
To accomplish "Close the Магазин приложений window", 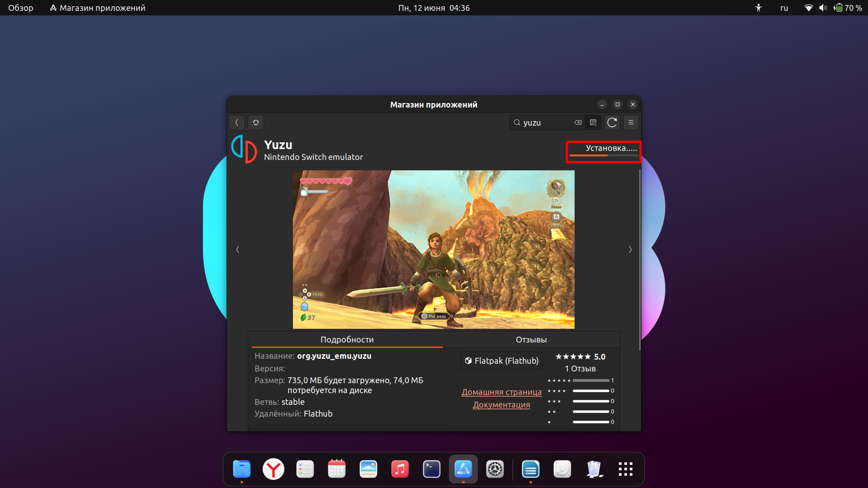I will [x=633, y=104].
